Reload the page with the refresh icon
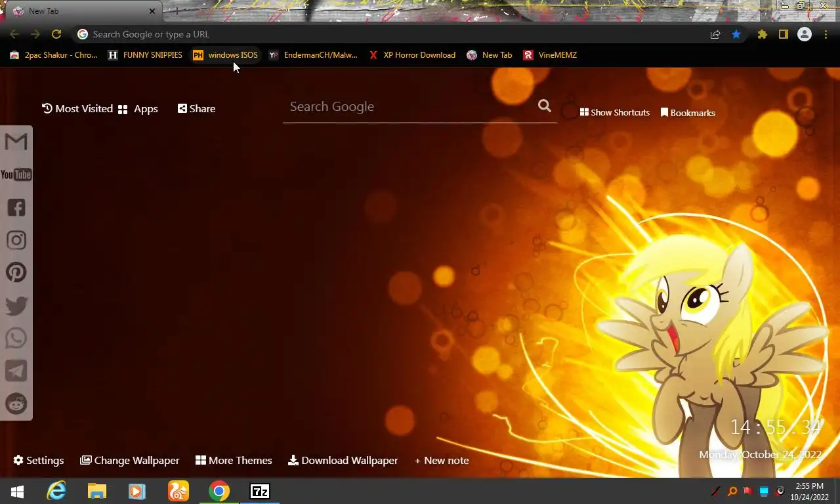 pos(56,34)
